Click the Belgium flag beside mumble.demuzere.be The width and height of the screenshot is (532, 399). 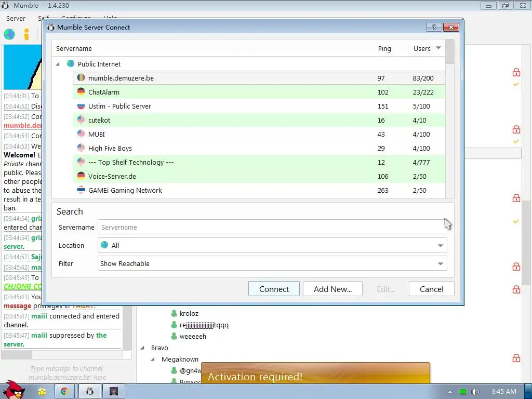point(81,78)
